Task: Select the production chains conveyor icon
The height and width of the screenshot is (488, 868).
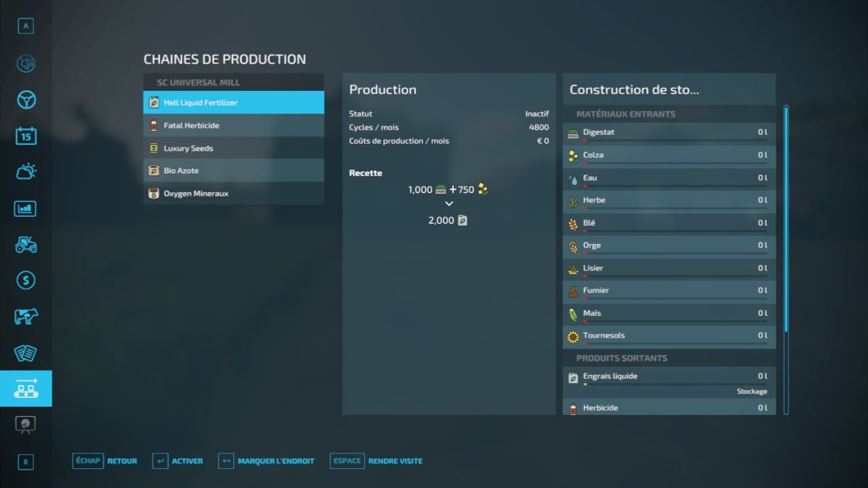Action: (26, 388)
